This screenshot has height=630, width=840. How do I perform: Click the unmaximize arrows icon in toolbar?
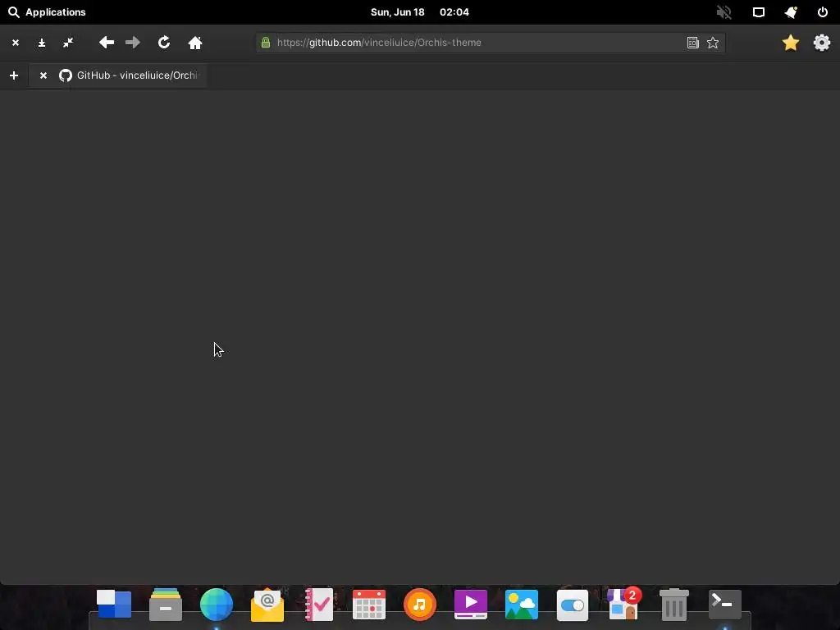(x=68, y=43)
